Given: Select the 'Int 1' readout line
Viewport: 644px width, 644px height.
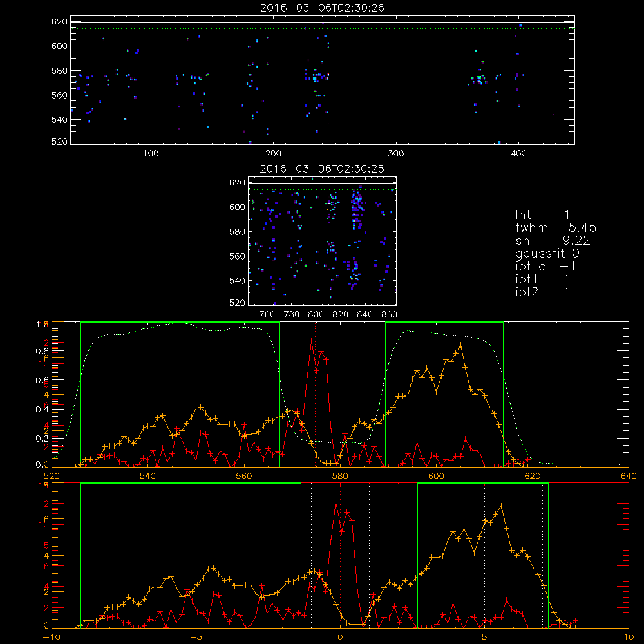Looking at the screenshot, I should [542, 215].
